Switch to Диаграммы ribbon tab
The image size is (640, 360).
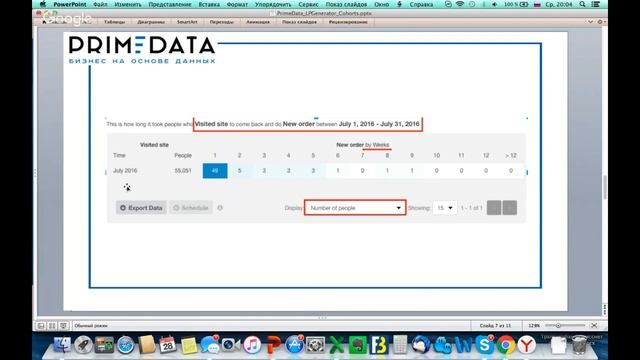click(151, 22)
